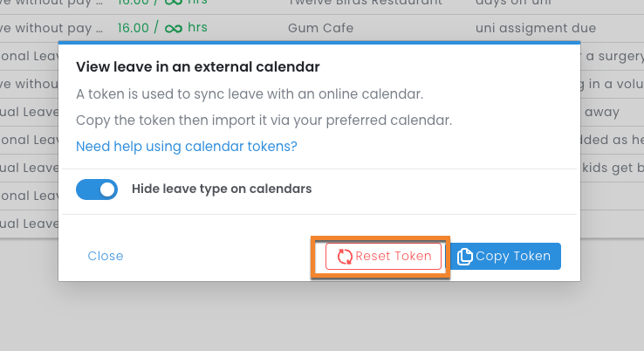Click the note starting 'g in a volu'
This screenshot has height=351, width=644.
(613, 85)
